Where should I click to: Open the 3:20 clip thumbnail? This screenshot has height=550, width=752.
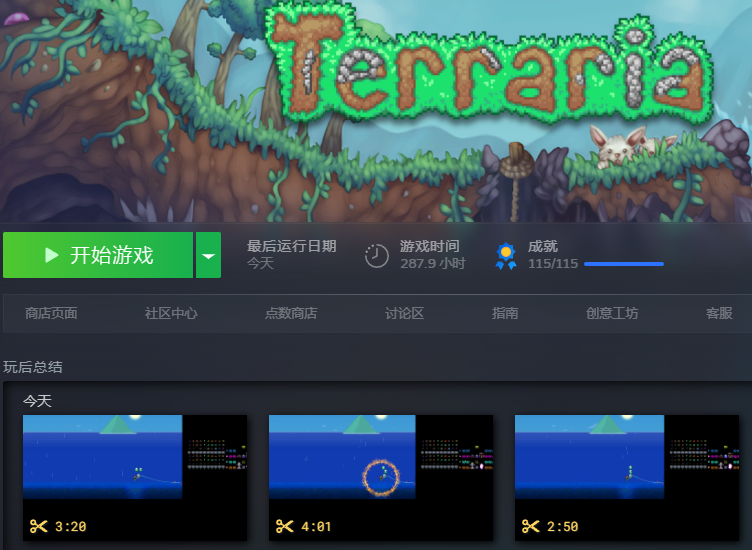(135, 478)
